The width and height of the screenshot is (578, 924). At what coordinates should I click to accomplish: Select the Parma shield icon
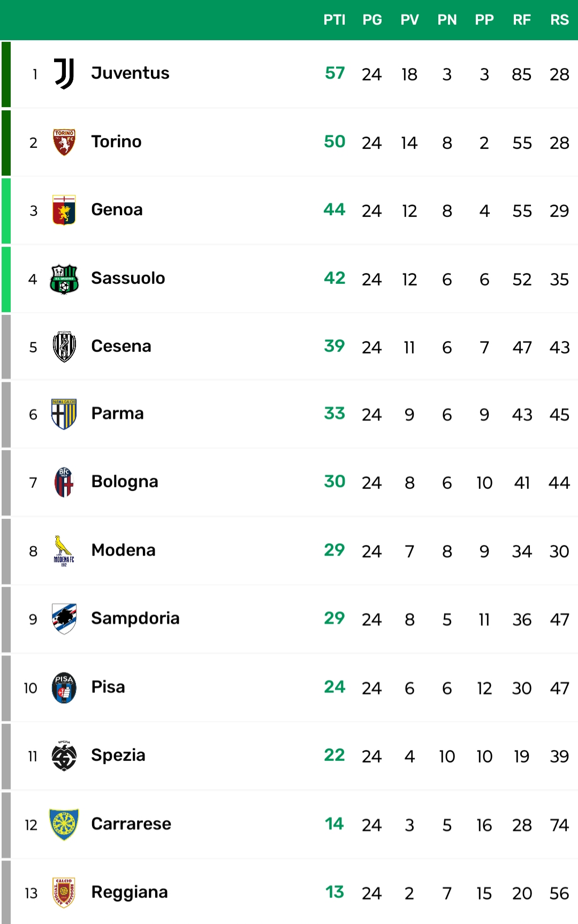coord(64,414)
